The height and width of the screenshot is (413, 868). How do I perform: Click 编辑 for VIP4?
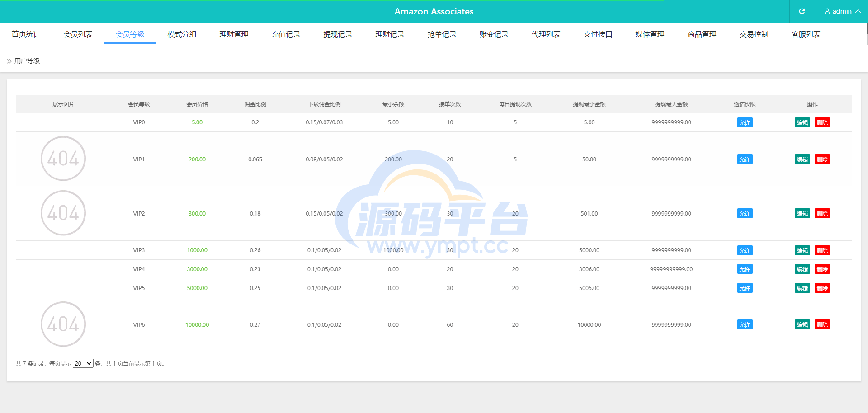802,269
